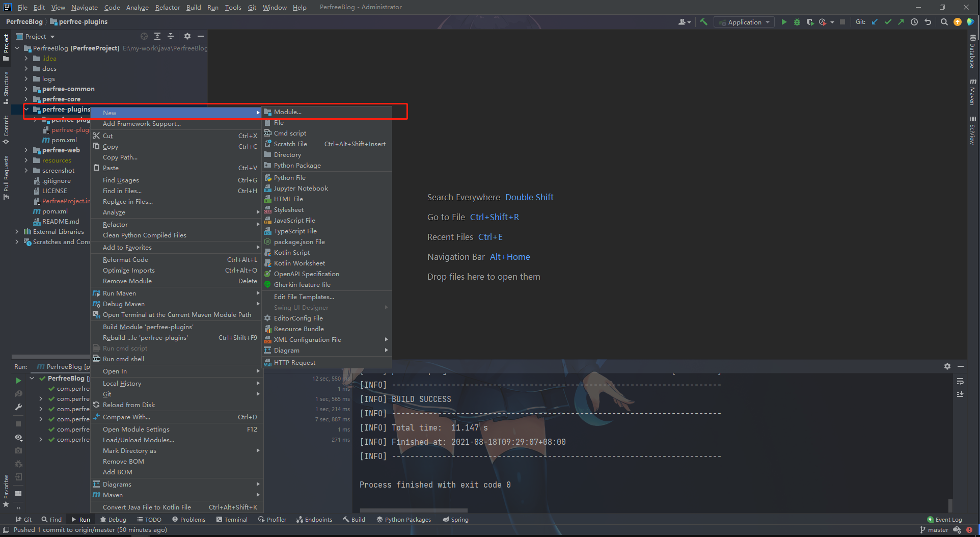980x537 pixels.
Task: Toggle the eye view options in Run panel
Action: [18, 438]
